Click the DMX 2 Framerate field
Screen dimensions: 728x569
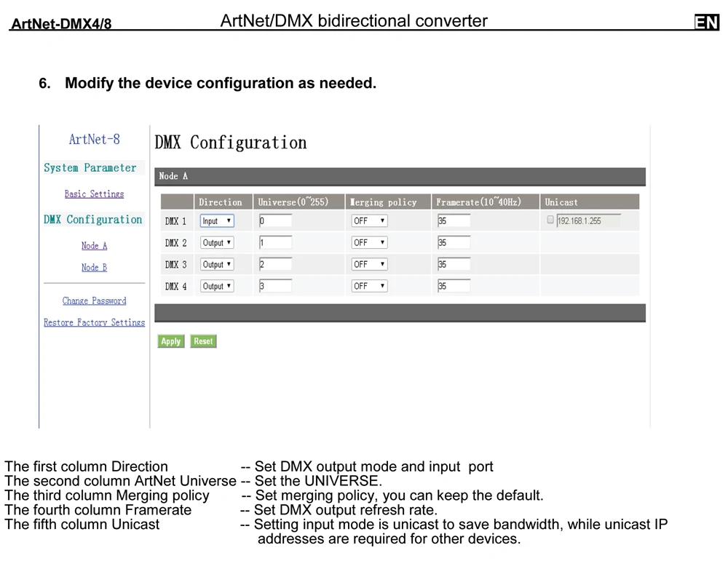[454, 243]
